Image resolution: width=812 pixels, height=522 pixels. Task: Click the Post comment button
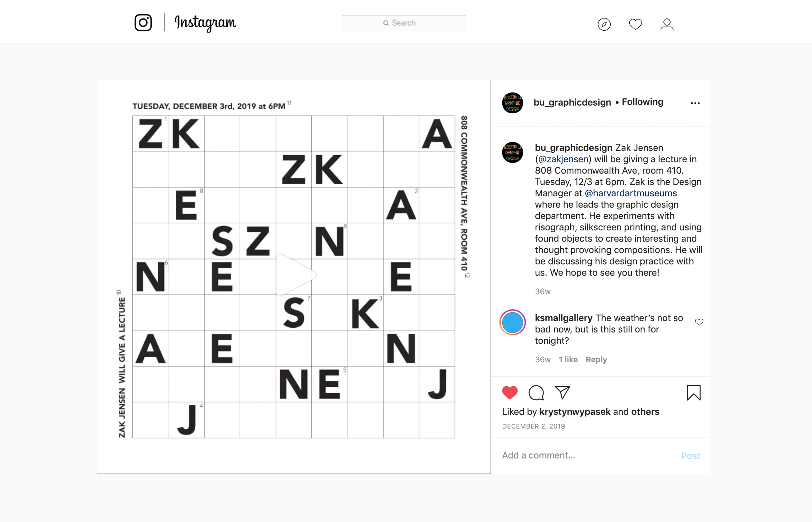tap(690, 456)
